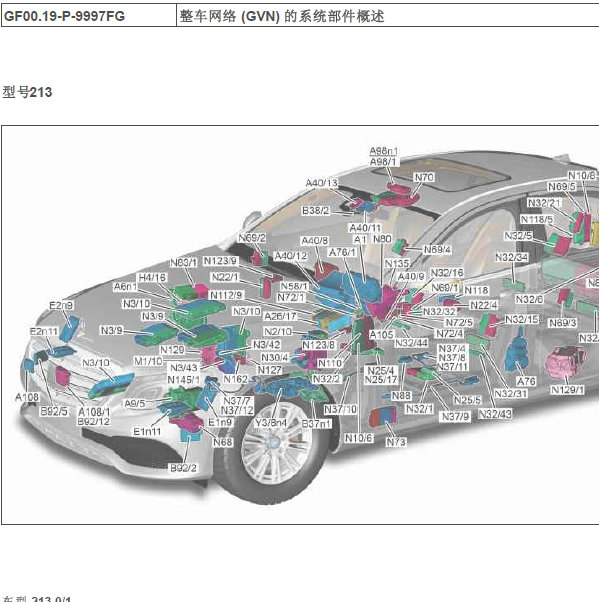599x602 pixels.
Task: Click the N162 component label
Action: tap(235, 380)
